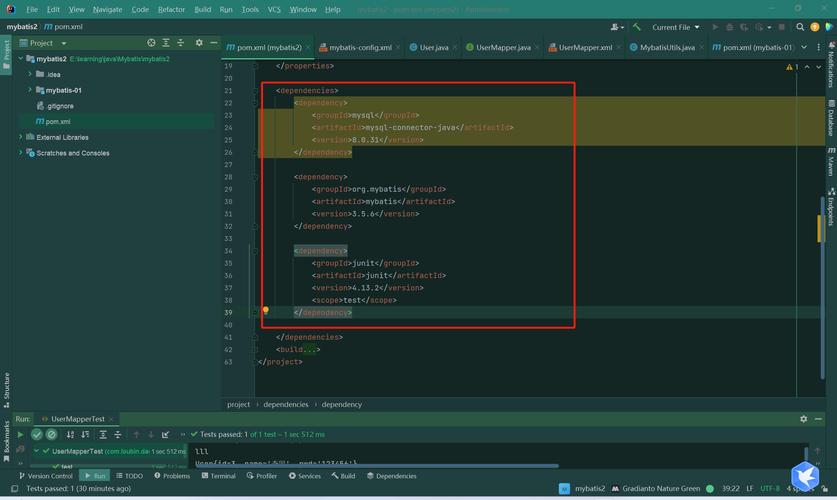
Task: Open the Refactor menu
Action: [x=171, y=10]
